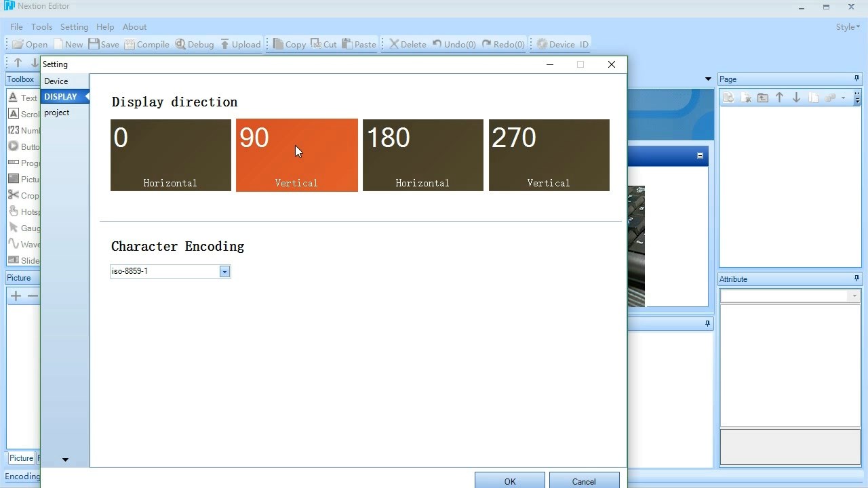Screen dimensions: 868x488
Task: Click Cut in the toolbar
Action: [x=323, y=44]
